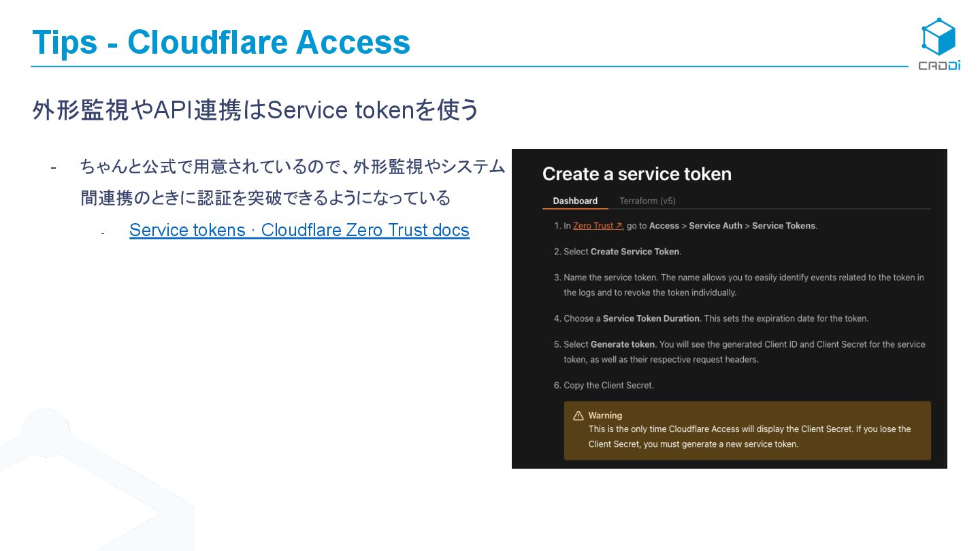Select the Dashboard tab
The height and width of the screenshot is (551, 980).
coord(575,201)
